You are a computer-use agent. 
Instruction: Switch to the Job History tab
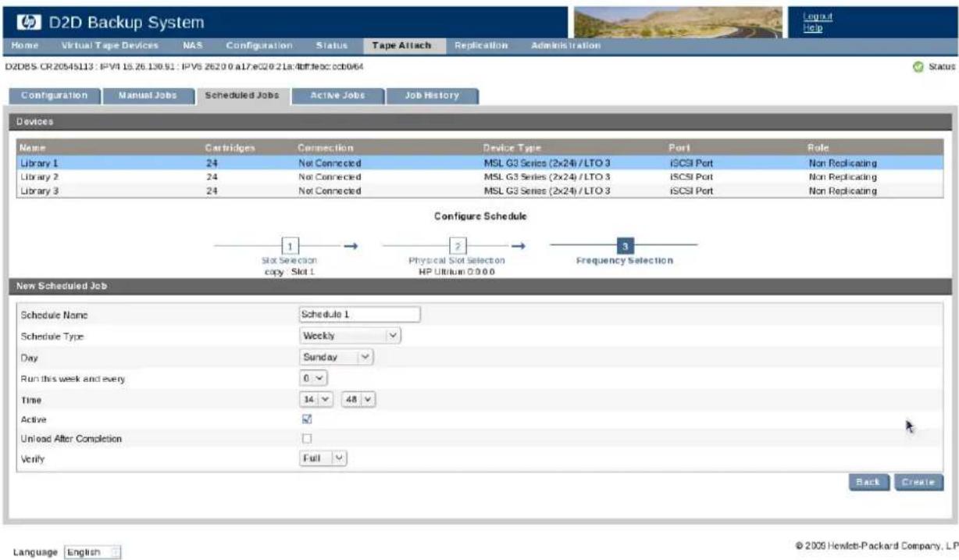click(432, 95)
